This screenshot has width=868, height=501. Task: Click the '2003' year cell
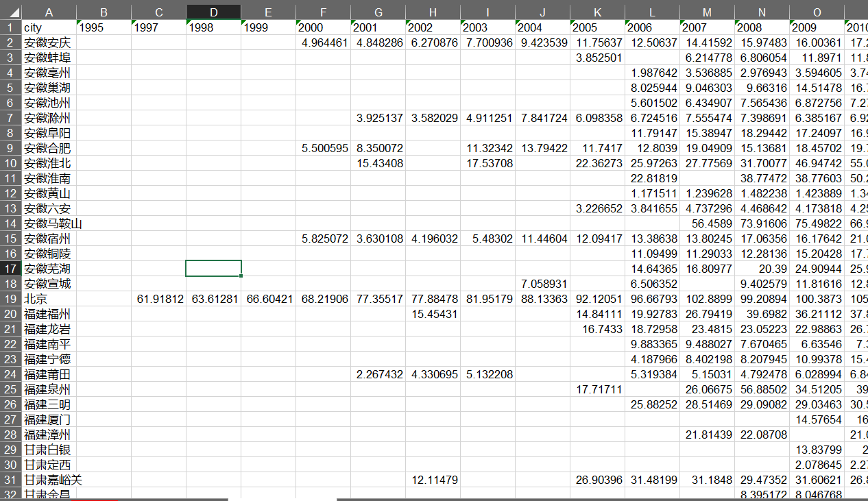click(487, 27)
